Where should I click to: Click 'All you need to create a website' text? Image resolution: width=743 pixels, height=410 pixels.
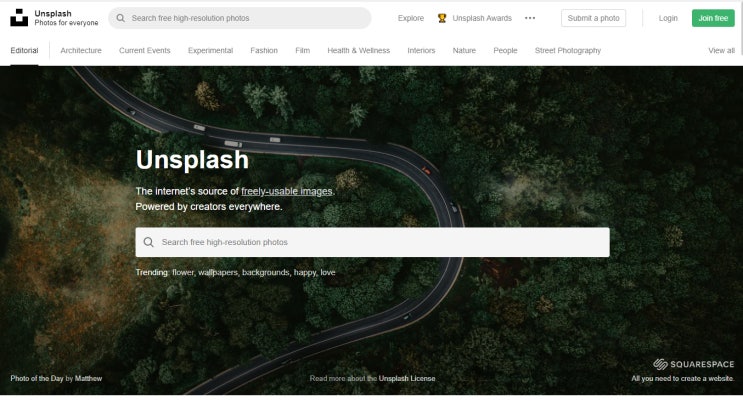(x=682, y=378)
